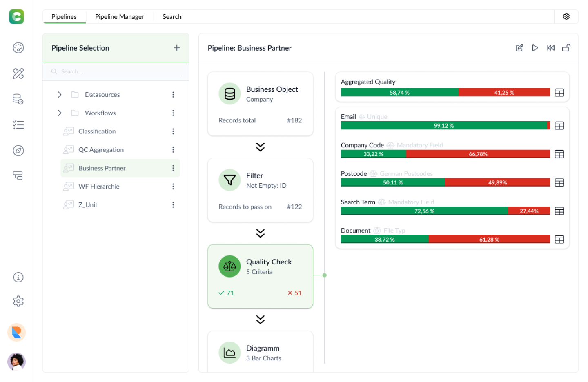Toggle the pipeline lock icon

pyautogui.click(x=566, y=48)
